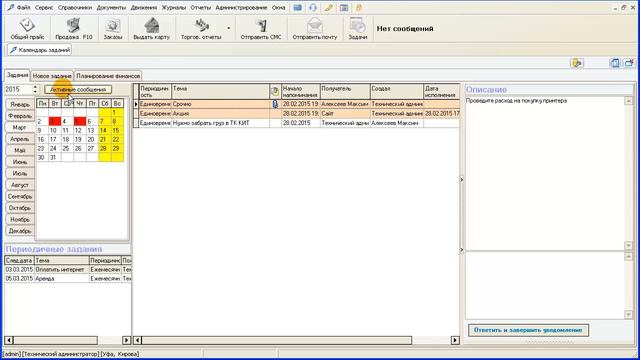This screenshot has width=640, height=360.
Task: Open the Документы menu
Action: 111,7
